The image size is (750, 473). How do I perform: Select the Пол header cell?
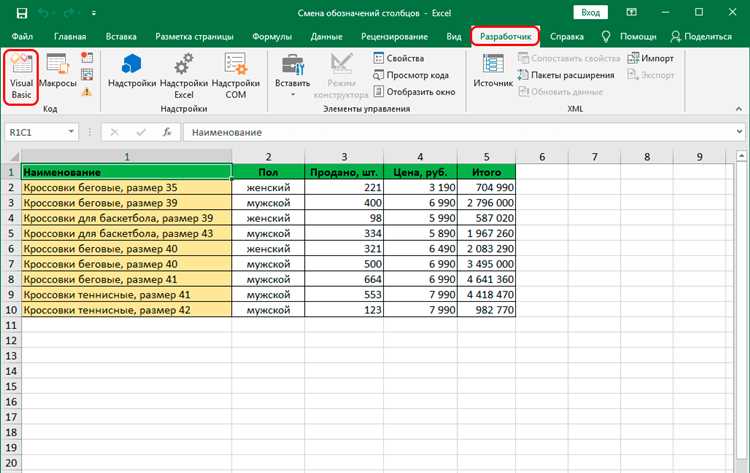[268, 172]
